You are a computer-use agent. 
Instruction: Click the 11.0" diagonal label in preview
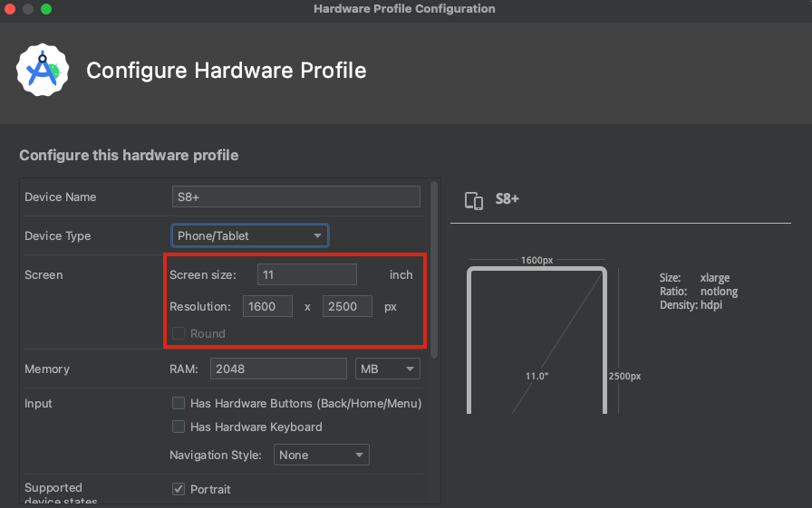[536, 376]
